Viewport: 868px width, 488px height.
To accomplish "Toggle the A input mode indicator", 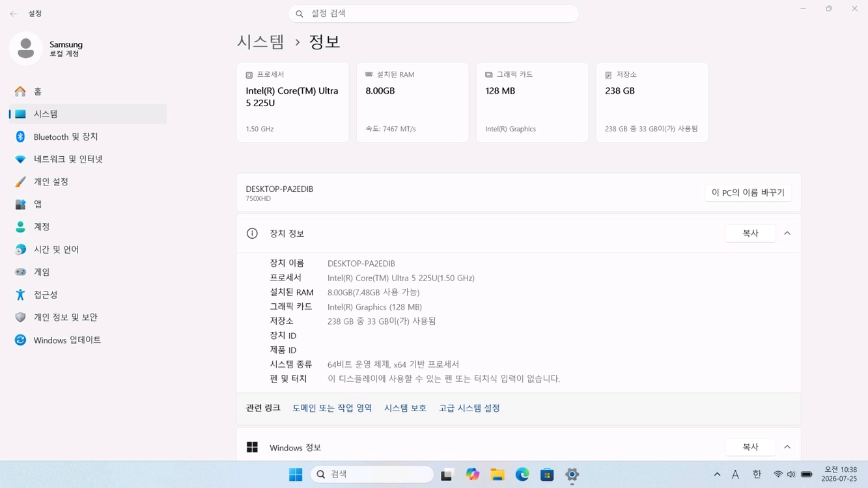I will pos(735,474).
